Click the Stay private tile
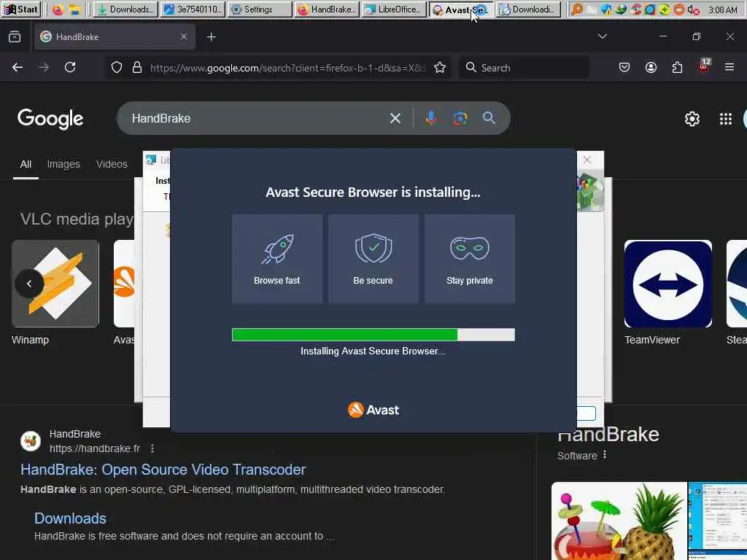The image size is (747, 560). (x=469, y=259)
